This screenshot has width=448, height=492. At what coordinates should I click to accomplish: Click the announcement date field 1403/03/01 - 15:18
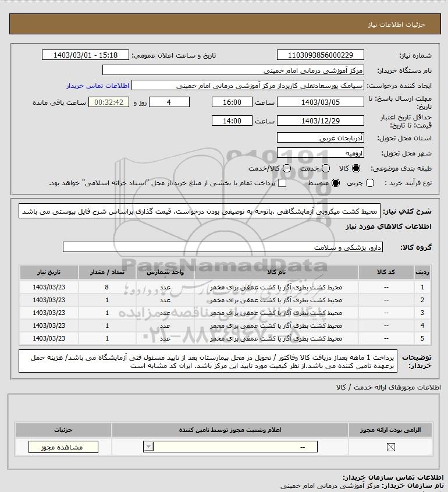click(x=86, y=55)
